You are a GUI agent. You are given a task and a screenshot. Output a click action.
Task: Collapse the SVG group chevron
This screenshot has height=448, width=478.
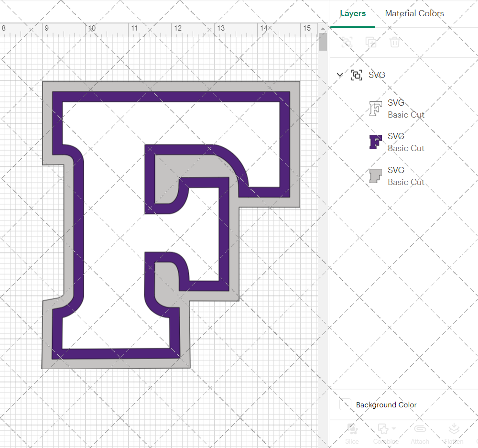tap(339, 75)
